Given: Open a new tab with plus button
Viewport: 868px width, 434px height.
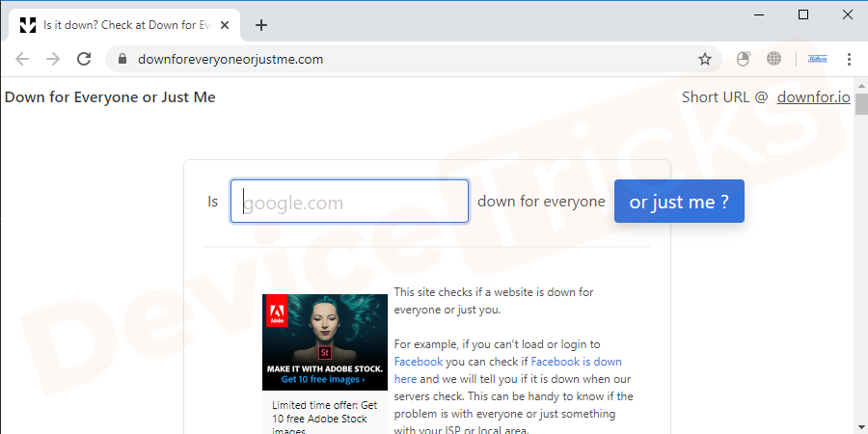Looking at the screenshot, I should (x=261, y=25).
